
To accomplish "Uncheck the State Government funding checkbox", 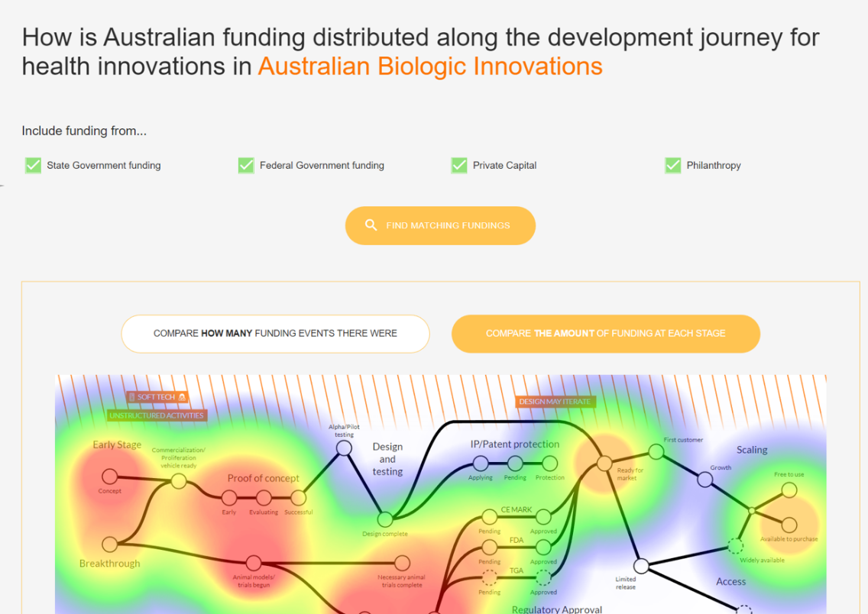I will (33, 166).
